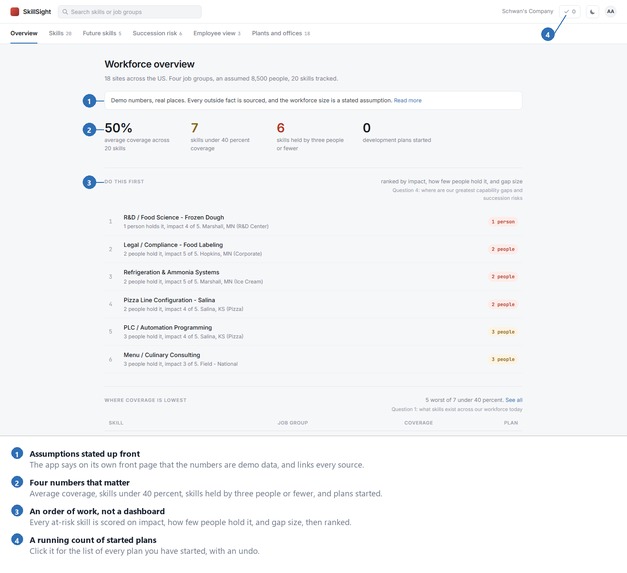Open the AA user avatar menu

pos(610,12)
